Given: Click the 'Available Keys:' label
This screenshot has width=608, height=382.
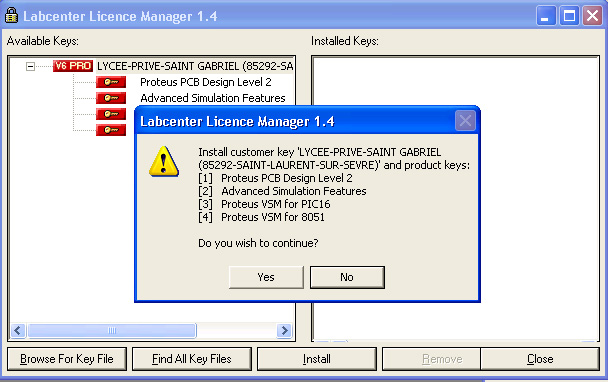Looking at the screenshot, I should click(x=43, y=41).
